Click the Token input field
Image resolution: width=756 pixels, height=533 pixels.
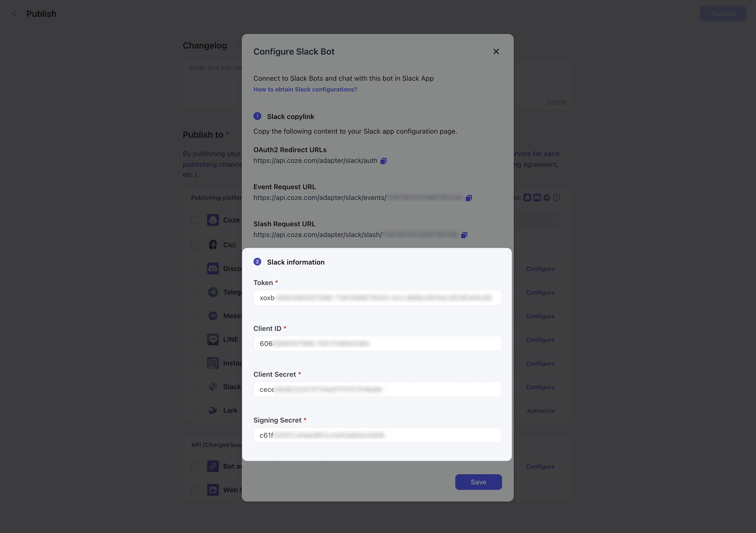pyautogui.click(x=377, y=298)
